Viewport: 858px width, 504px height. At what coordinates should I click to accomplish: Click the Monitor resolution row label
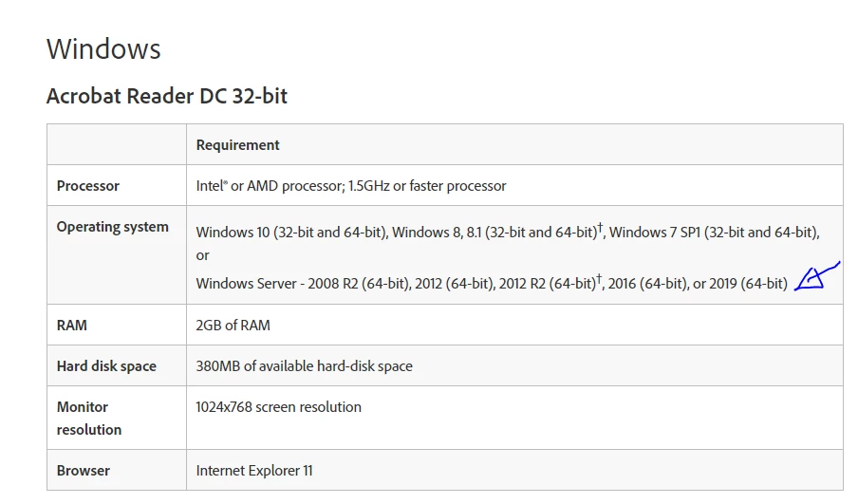click(89, 418)
